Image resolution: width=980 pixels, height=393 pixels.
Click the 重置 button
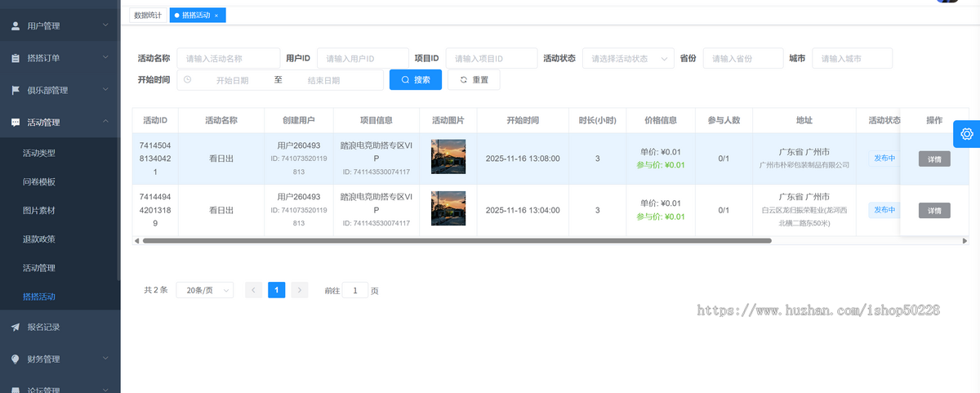click(x=474, y=80)
